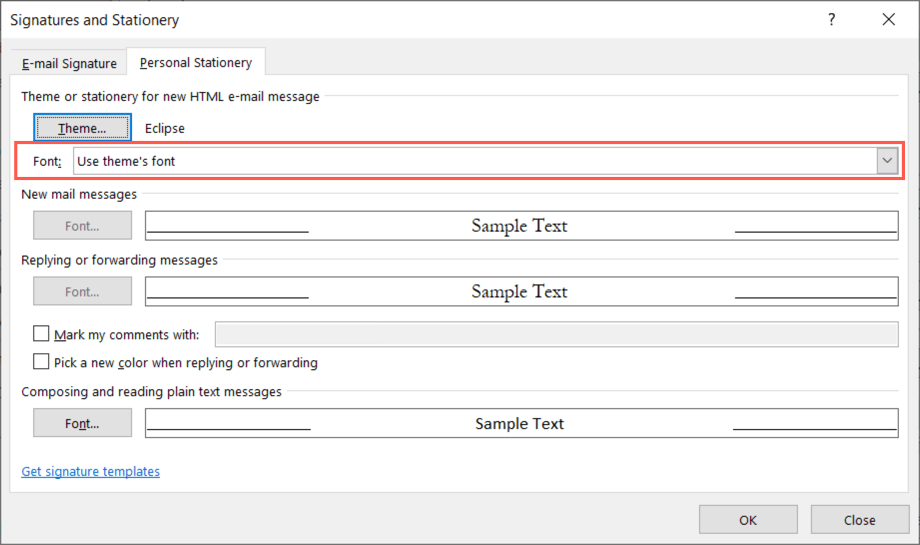
Task: Switch to the E-mail Signature tab
Action: point(70,63)
